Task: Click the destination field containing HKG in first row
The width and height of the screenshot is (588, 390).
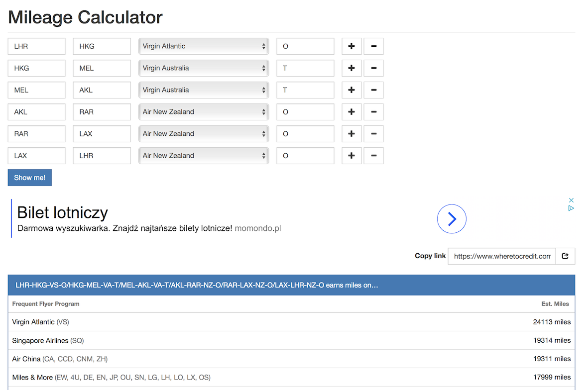Action: point(102,46)
